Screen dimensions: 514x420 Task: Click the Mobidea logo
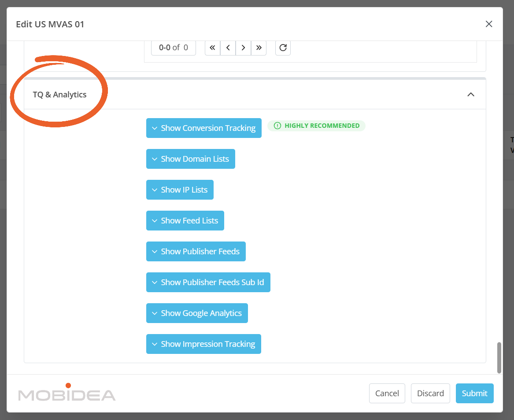(67, 393)
